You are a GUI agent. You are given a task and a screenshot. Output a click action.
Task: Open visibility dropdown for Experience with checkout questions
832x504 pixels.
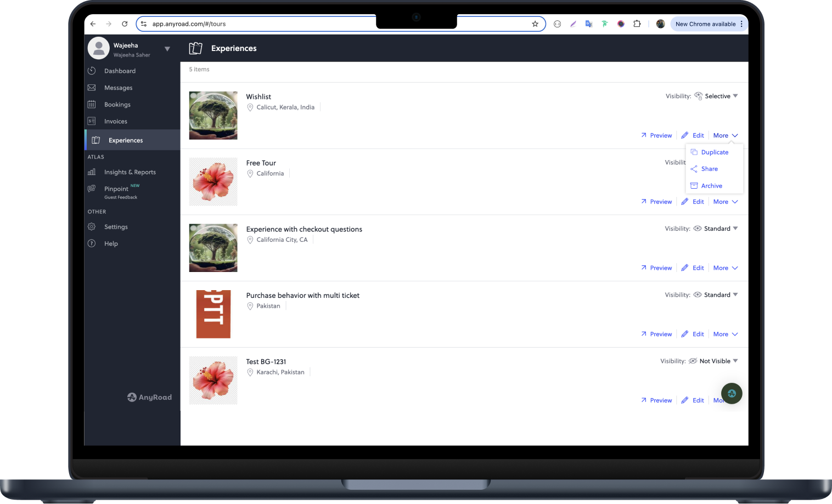pos(716,229)
